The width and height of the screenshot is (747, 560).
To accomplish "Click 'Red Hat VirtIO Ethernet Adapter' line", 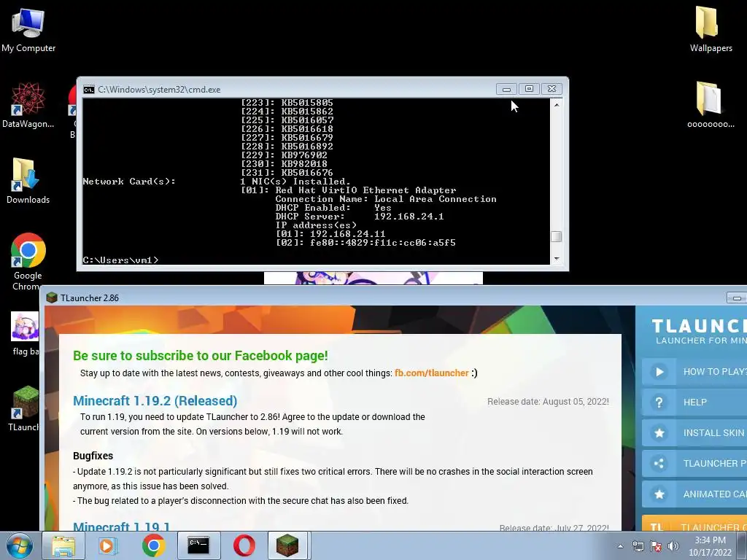I will coord(348,190).
